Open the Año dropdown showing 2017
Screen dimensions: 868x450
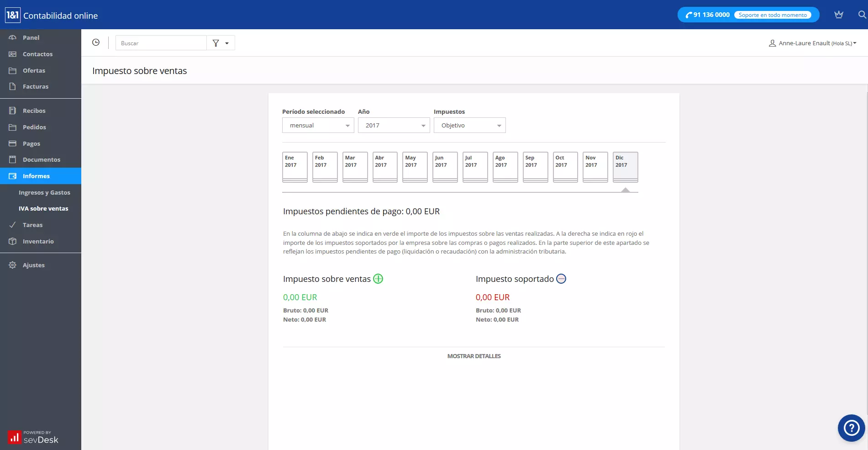pos(393,125)
